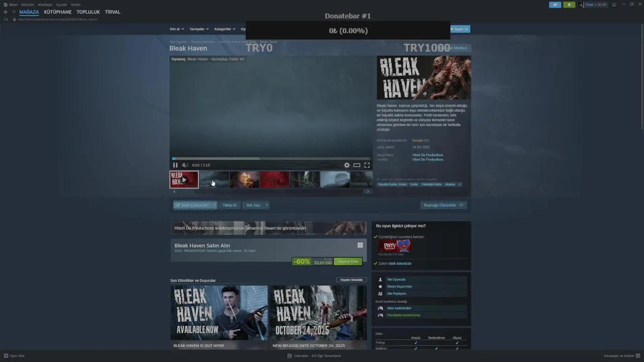Reload the store page with refresh icon

pos(6,19)
